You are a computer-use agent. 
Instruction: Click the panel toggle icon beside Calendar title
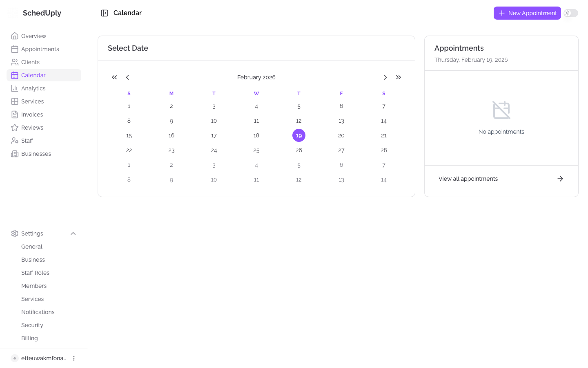[x=105, y=13]
